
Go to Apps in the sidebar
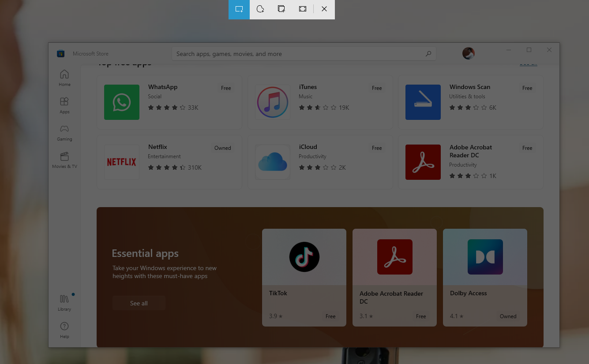(x=64, y=105)
